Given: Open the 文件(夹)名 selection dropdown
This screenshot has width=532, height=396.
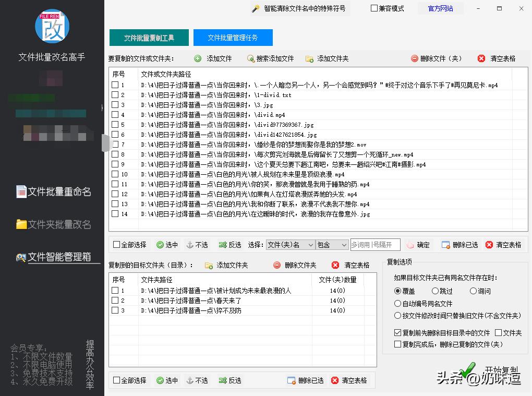Looking at the screenshot, I should 290,245.
